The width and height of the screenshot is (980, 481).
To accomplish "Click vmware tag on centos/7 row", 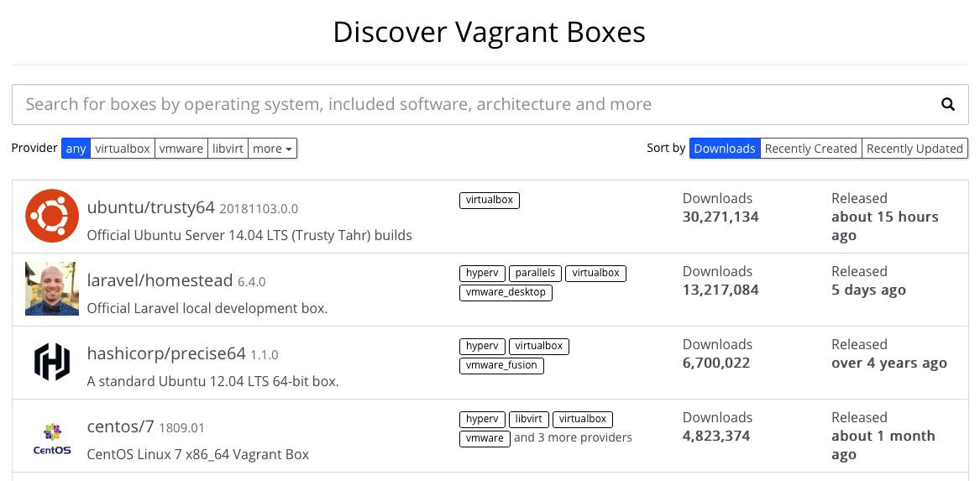I will click(x=485, y=438).
